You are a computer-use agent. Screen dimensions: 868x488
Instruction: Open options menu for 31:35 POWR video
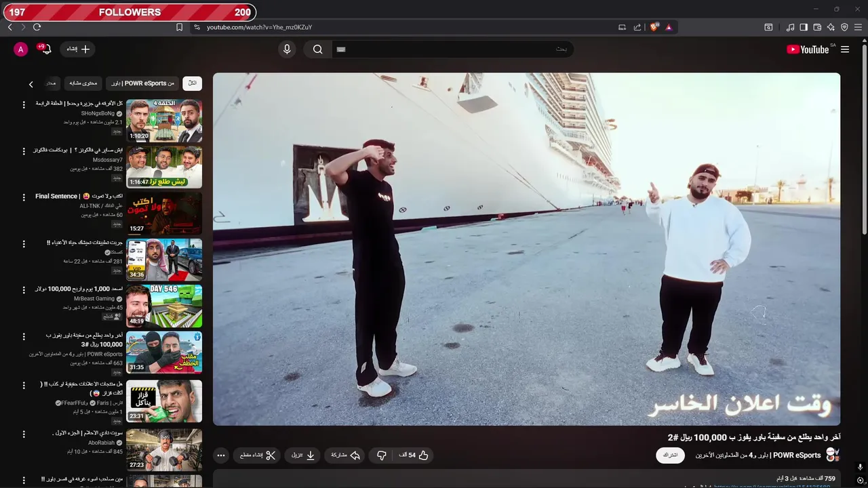coord(24,335)
